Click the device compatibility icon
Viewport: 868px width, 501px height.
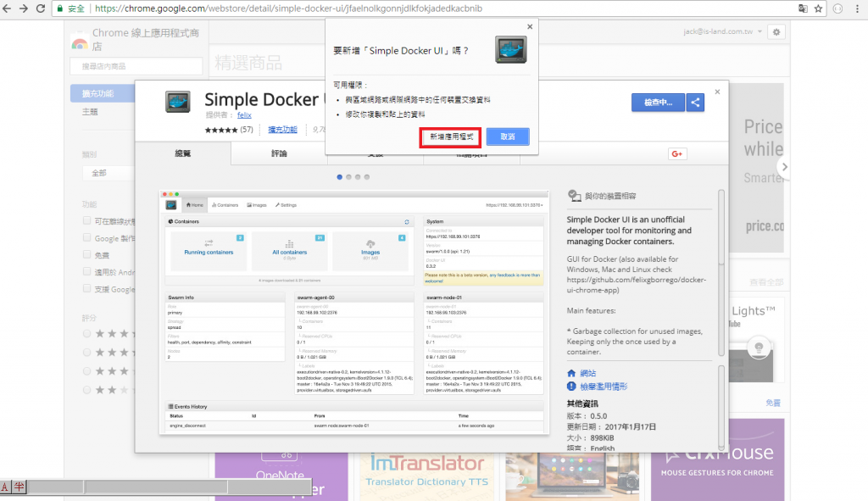(574, 196)
